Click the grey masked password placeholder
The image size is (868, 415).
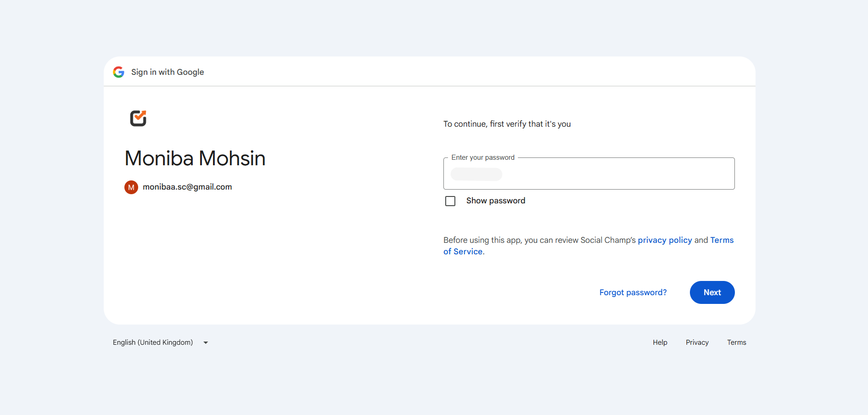(x=476, y=174)
